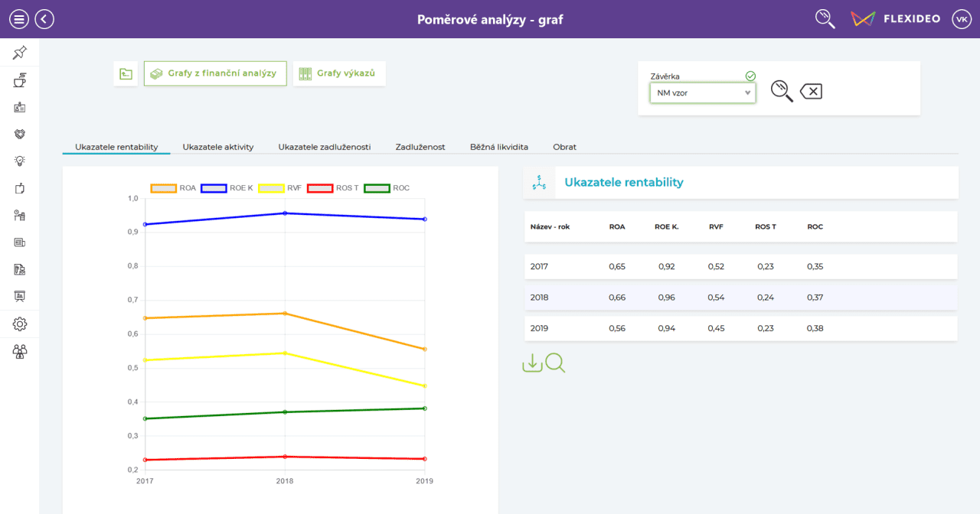
Task: Toggle RVF series in chart legend
Action: click(281, 187)
